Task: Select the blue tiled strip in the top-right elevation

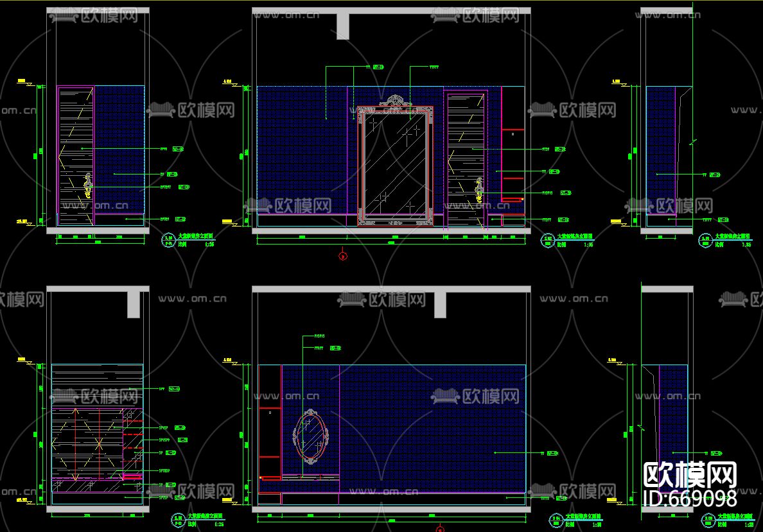Action: pos(661,150)
